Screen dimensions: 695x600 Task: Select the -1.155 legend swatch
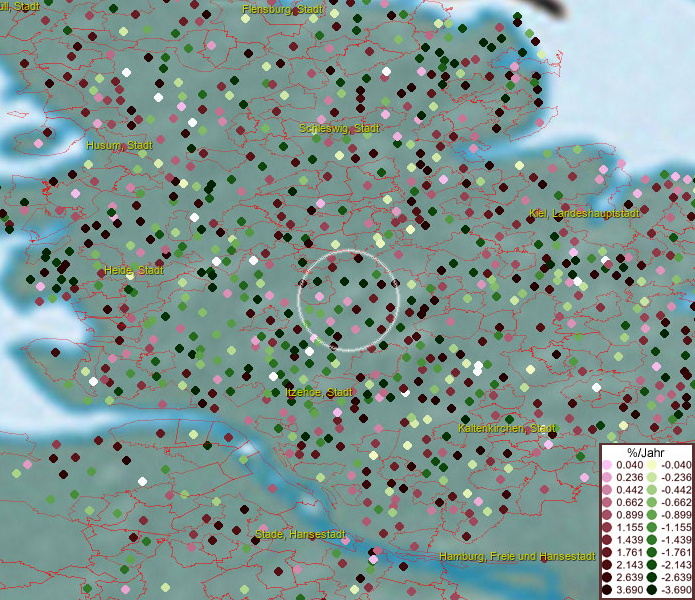[652, 527]
